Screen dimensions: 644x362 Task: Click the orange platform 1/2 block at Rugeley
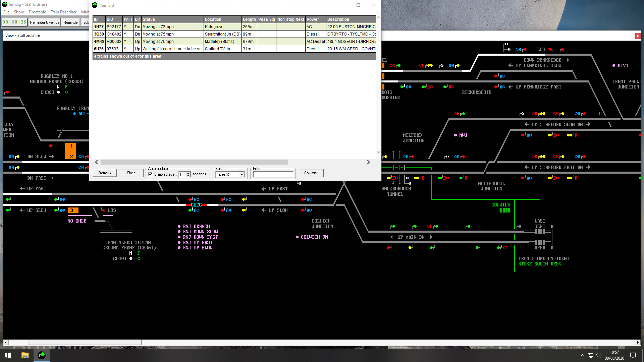tap(70, 151)
